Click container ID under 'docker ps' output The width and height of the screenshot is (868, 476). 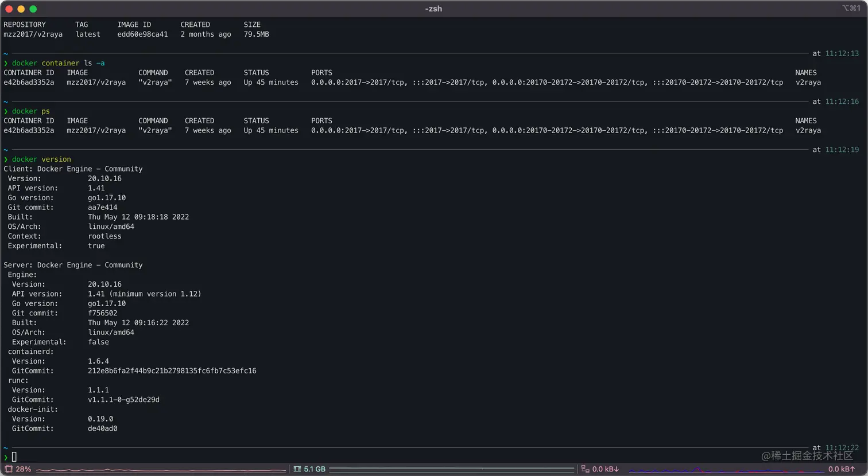[29, 131]
